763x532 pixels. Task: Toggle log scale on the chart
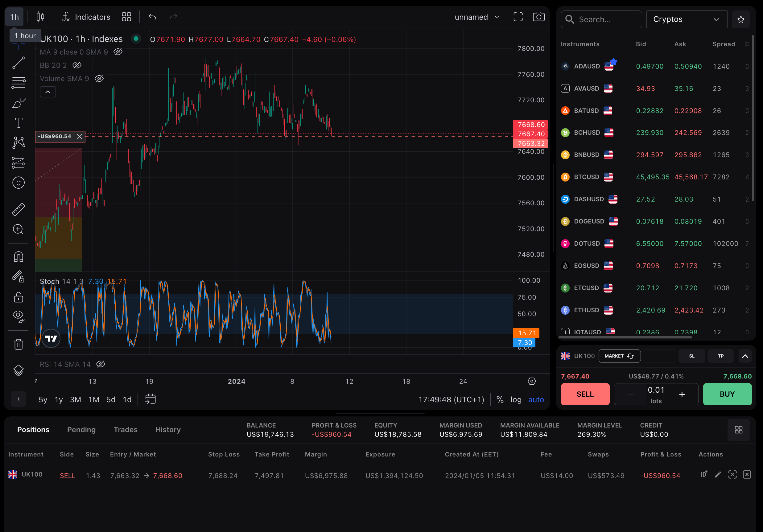[516, 399]
